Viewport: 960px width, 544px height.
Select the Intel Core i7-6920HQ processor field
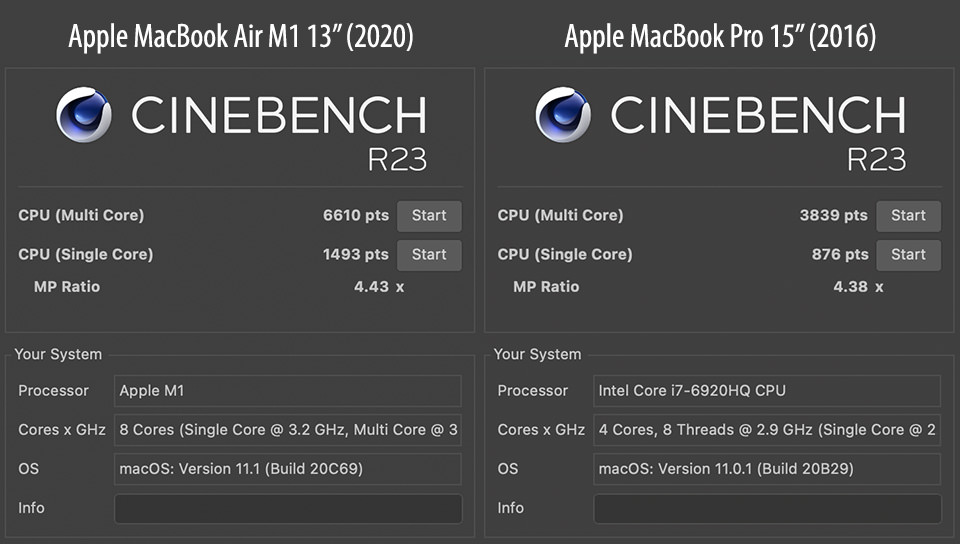(x=767, y=391)
